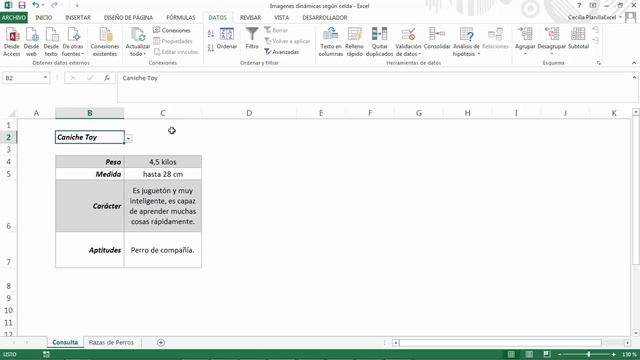Import data Desde texto
Screen dimensions: 640x360
[51, 42]
